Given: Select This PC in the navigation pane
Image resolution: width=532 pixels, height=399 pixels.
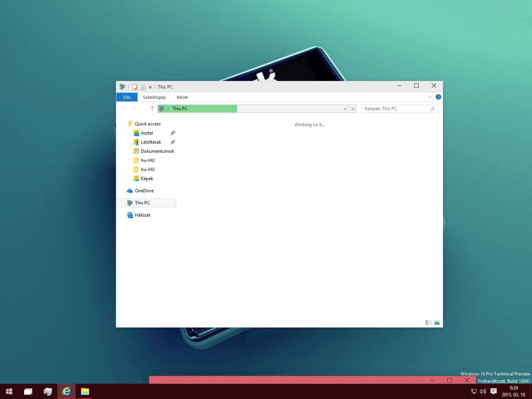Looking at the screenshot, I should pyautogui.click(x=146, y=203).
